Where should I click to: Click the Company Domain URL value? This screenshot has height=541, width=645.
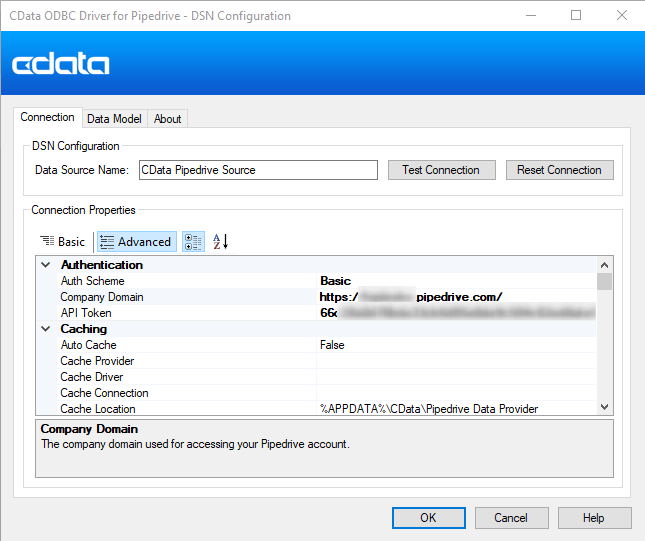click(x=411, y=297)
